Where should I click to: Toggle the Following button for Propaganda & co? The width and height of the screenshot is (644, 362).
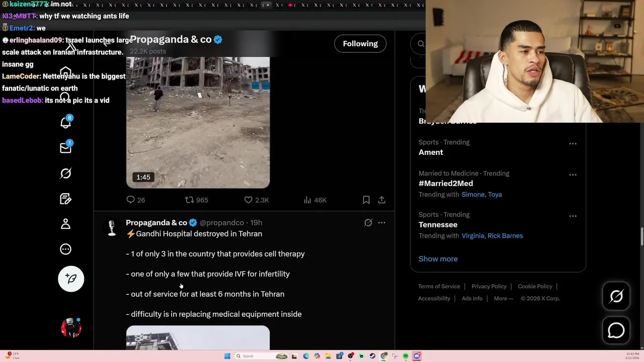point(360,44)
